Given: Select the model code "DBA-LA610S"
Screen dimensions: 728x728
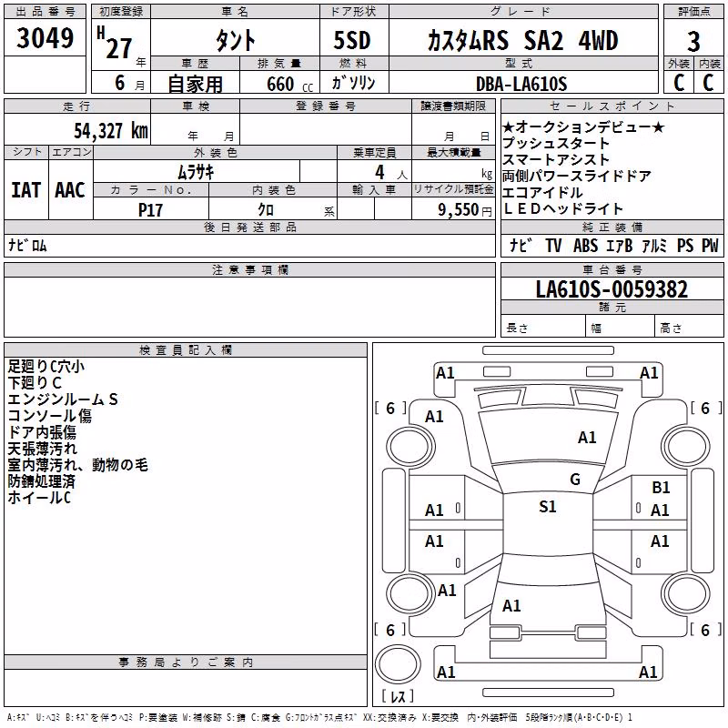Looking at the screenshot, I should pyautogui.click(x=521, y=84).
